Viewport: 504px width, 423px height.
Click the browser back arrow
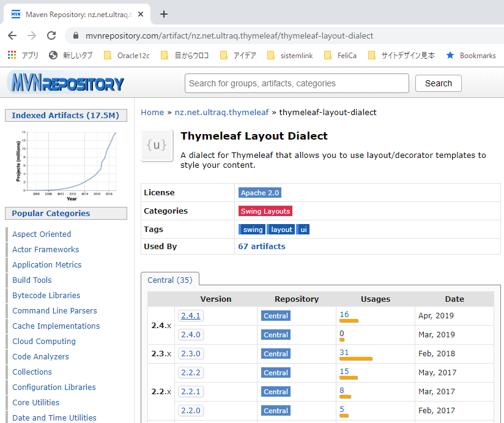coord(12,36)
